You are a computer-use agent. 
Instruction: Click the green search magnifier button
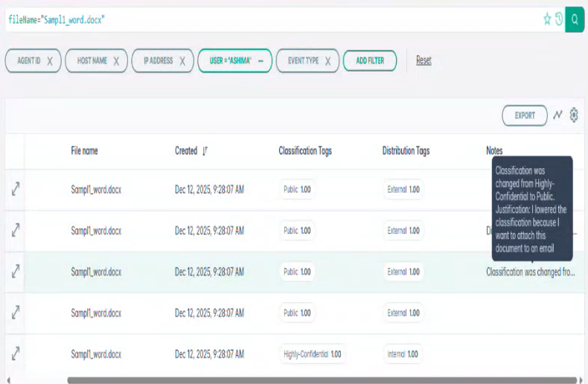coord(575,19)
